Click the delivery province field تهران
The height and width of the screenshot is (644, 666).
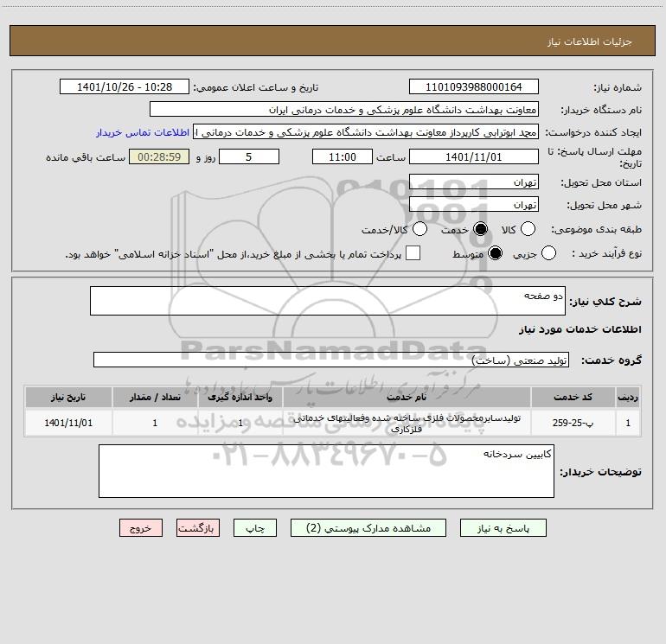coord(474,182)
